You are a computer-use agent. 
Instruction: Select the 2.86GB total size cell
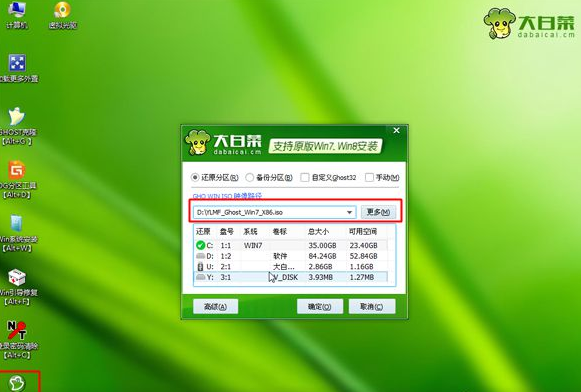320,266
